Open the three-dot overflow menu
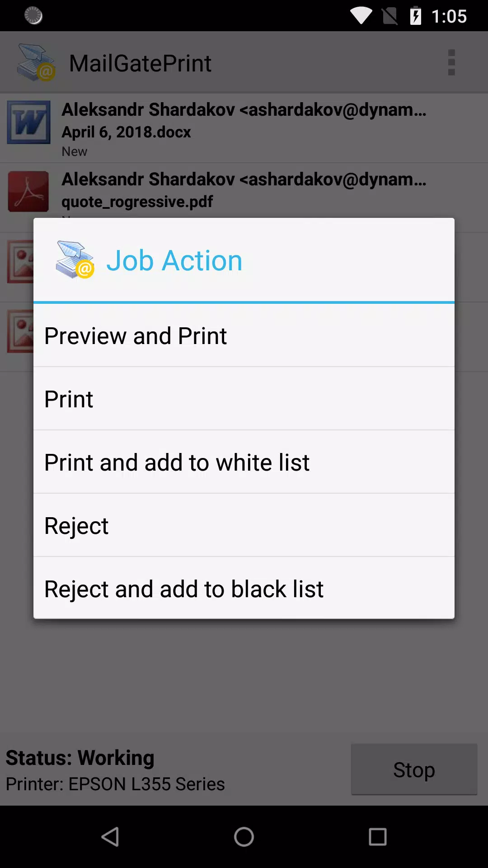The width and height of the screenshot is (488, 868). pyautogui.click(x=451, y=62)
